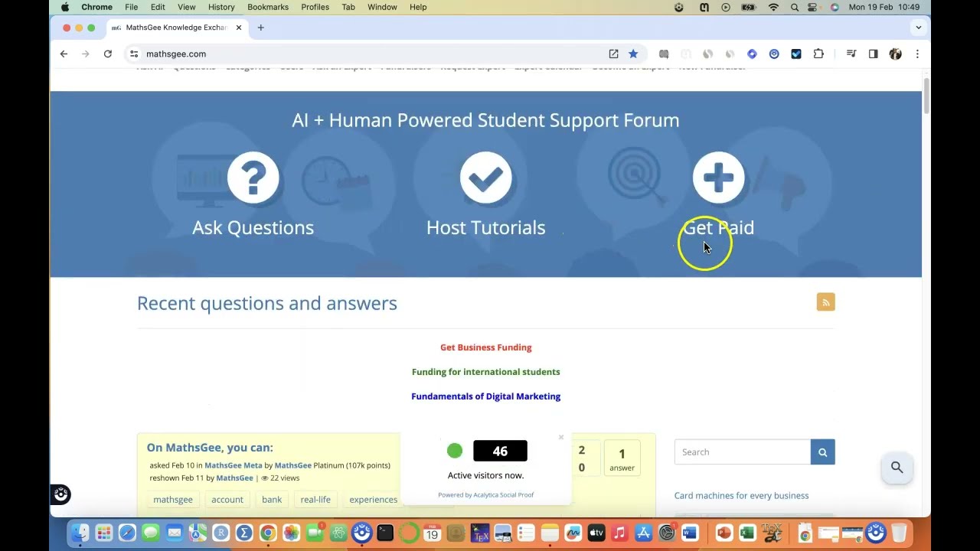Screen dimensions: 980x551
Task: Click the experiences tag
Action: (x=373, y=500)
